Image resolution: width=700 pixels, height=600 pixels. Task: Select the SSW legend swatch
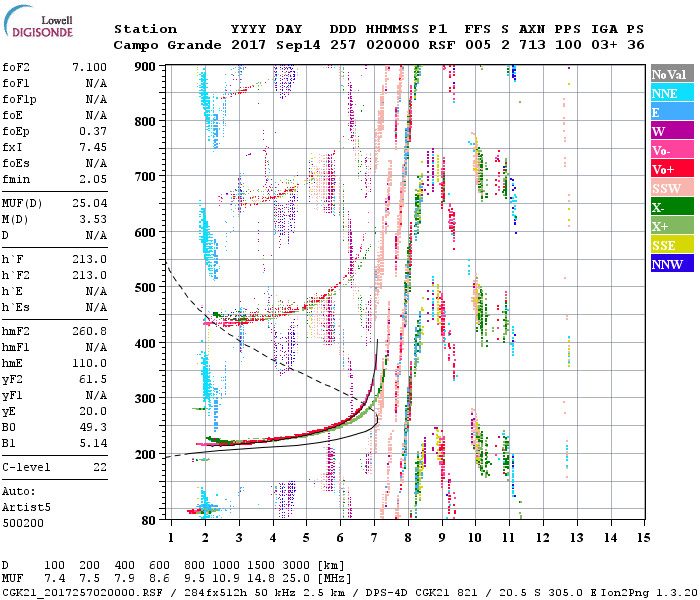pos(669,189)
